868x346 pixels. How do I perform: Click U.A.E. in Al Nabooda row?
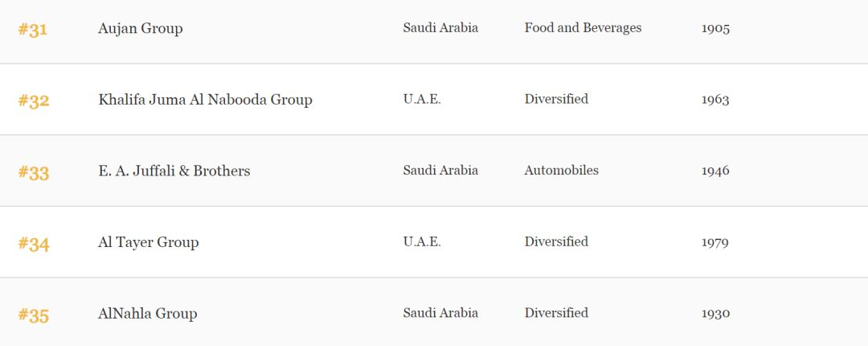click(x=422, y=99)
